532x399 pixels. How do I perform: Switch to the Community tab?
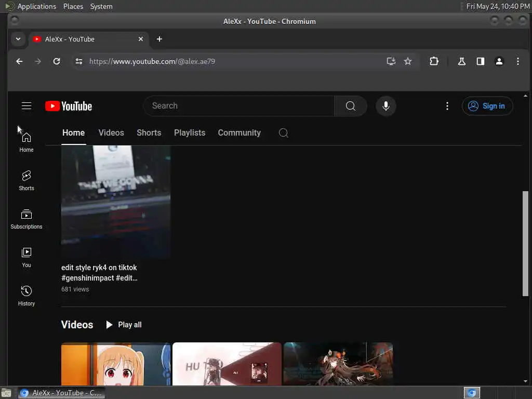point(239,132)
